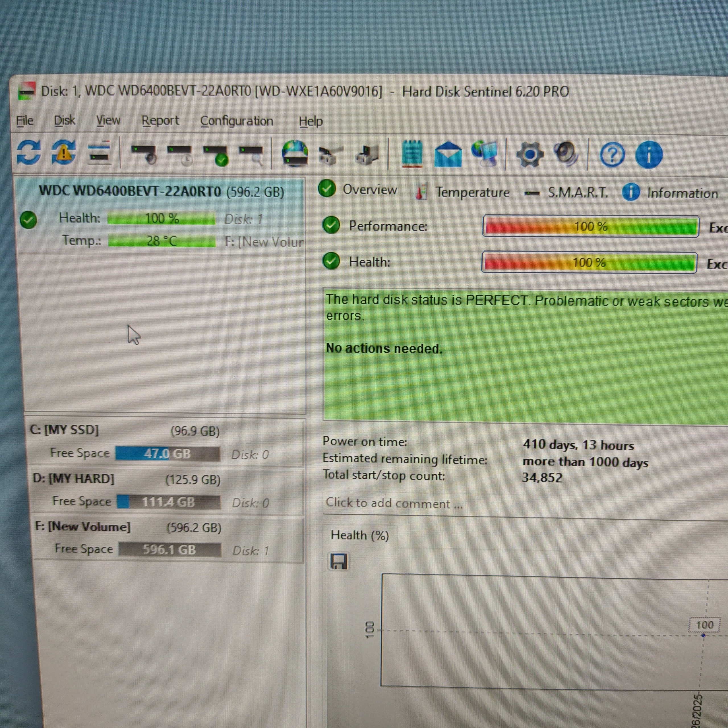Open the Disk menu

(65, 121)
